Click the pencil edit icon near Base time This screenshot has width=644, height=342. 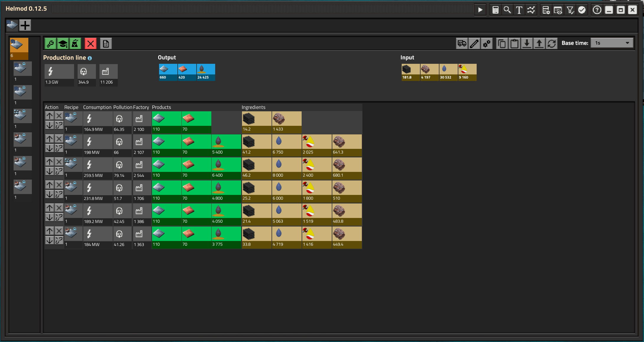click(474, 43)
